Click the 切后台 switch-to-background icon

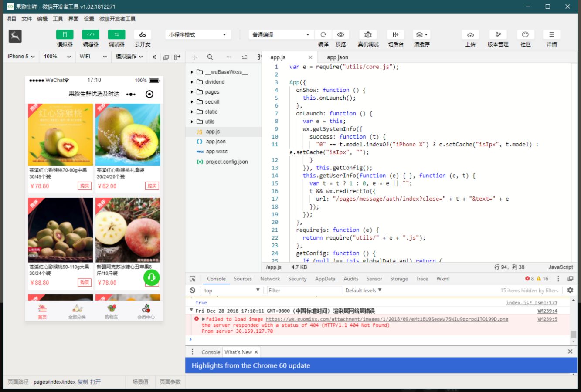pyautogui.click(x=396, y=35)
